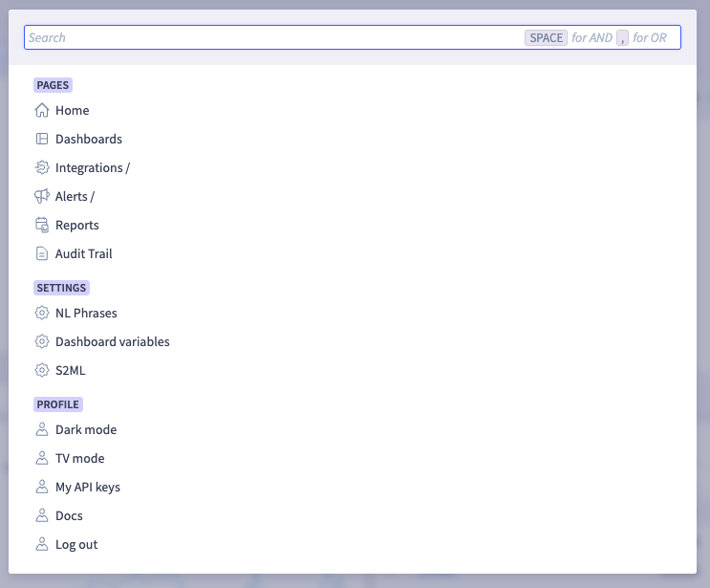Viewport: 710px width, 588px height.
Task: Click the Audit Trail document icon
Action: pyautogui.click(x=42, y=253)
